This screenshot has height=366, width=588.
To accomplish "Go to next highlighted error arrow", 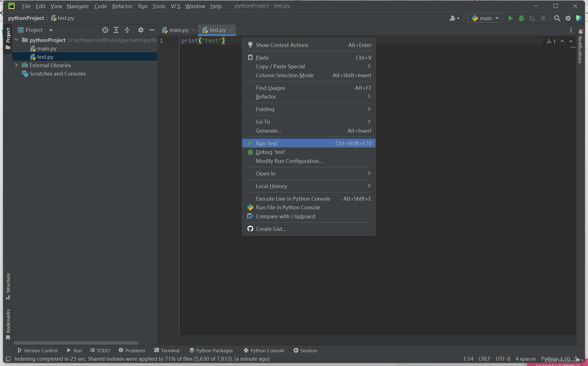I will [x=571, y=41].
